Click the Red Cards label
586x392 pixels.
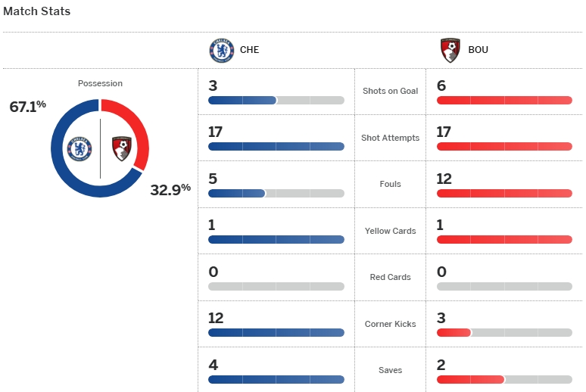point(390,277)
